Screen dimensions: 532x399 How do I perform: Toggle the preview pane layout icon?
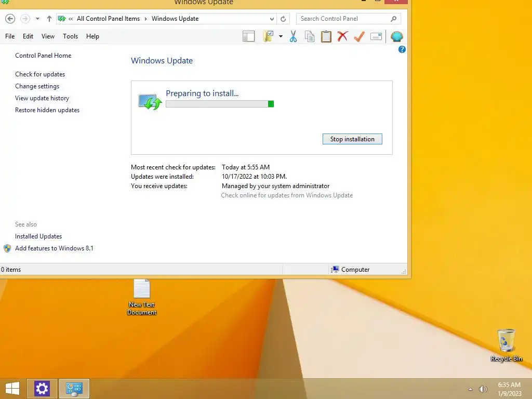click(249, 36)
